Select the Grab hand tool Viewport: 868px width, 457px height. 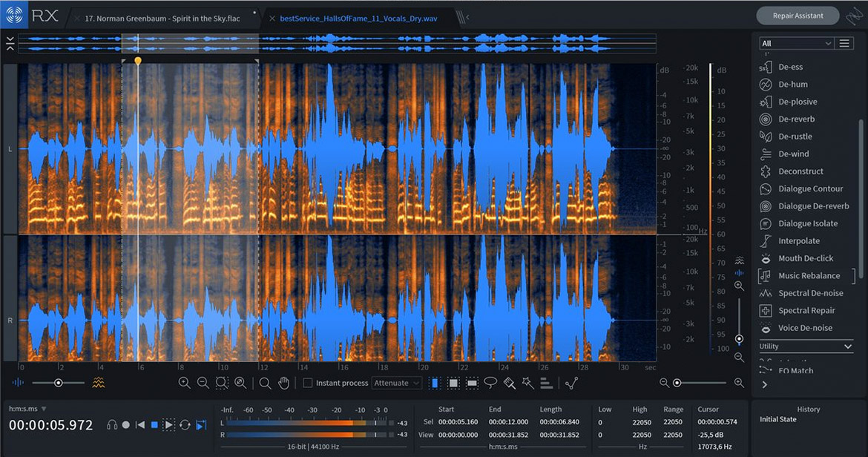283,383
